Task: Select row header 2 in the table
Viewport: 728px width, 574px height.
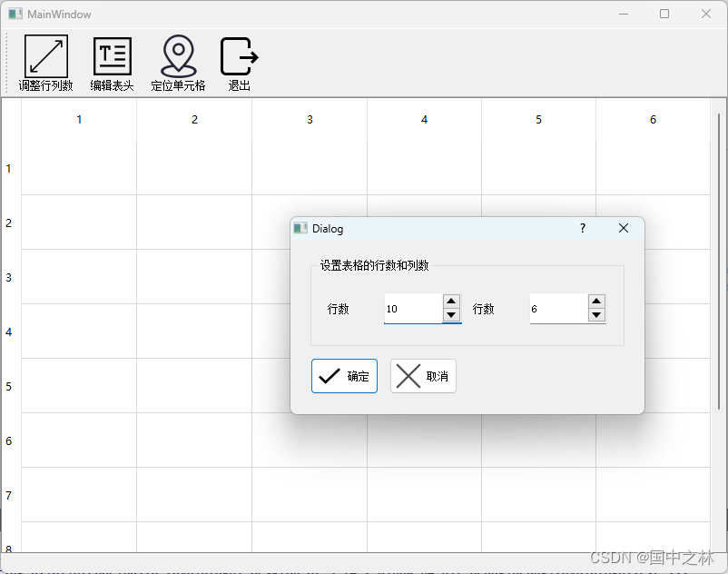Action: (11, 223)
